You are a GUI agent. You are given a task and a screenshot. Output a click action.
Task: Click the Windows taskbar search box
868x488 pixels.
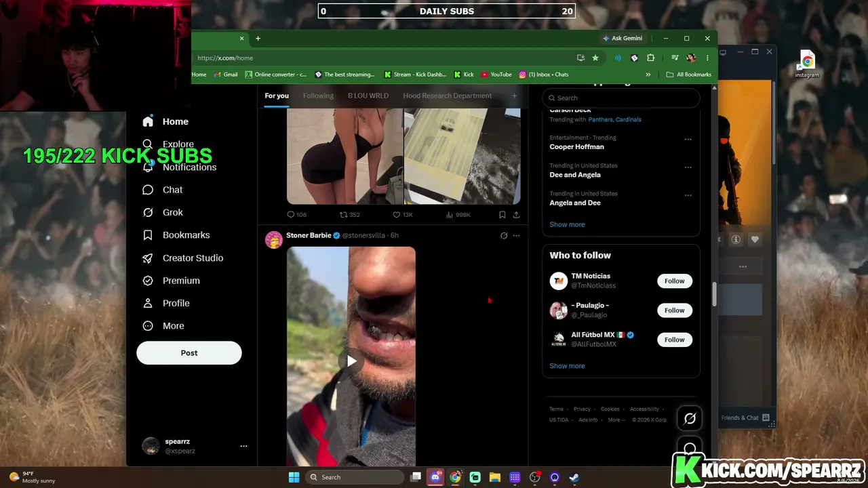[x=355, y=477]
